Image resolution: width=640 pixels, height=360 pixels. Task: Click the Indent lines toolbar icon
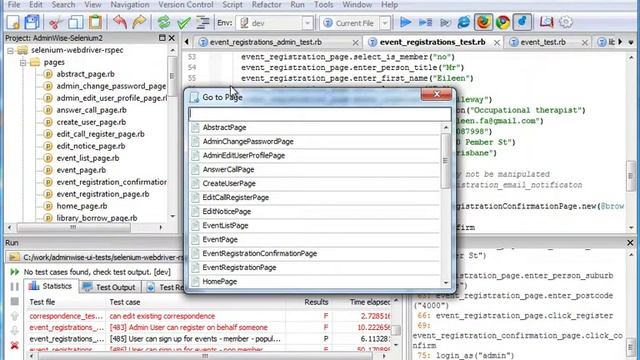202,22
